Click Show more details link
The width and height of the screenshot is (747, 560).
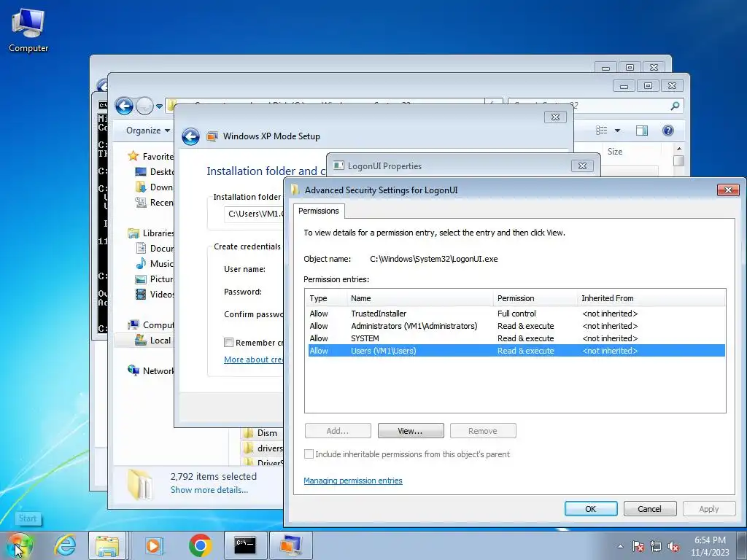(x=209, y=490)
